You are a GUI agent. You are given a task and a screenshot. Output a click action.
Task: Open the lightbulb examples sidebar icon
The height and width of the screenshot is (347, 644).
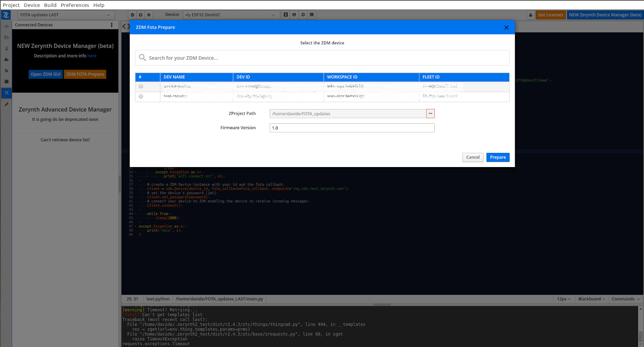6,48
